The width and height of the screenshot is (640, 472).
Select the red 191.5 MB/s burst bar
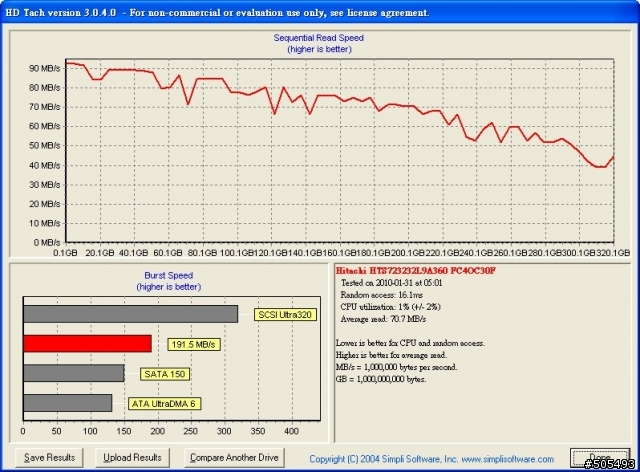(87, 344)
